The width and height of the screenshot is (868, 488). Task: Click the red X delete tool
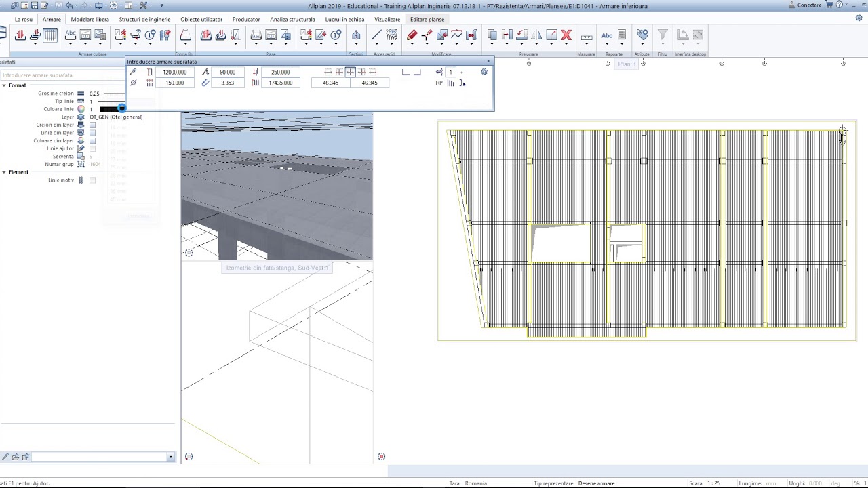point(566,35)
